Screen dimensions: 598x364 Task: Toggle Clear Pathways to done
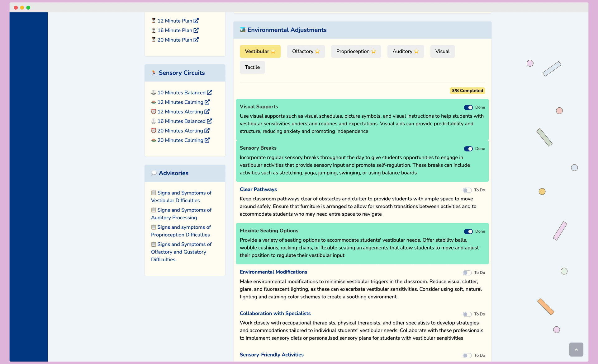(x=467, y=190)
